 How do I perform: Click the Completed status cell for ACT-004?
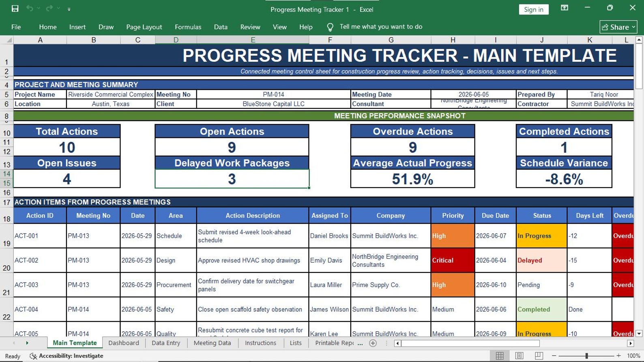pos(542,309)
